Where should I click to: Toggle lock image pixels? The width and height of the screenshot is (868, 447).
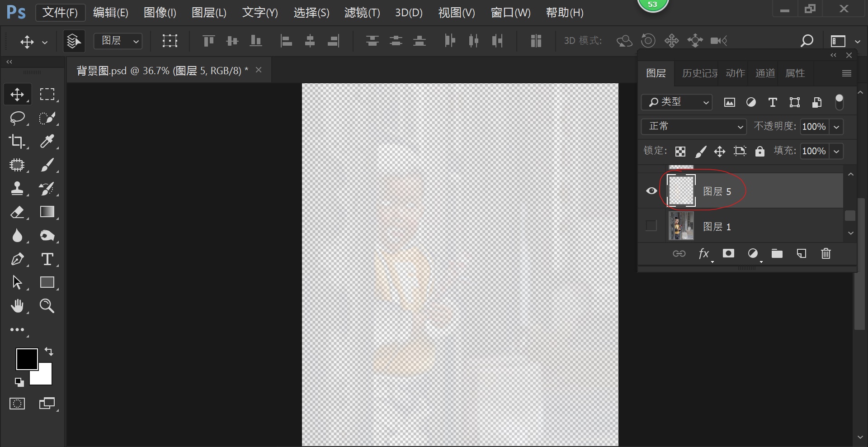click(700, 151)
